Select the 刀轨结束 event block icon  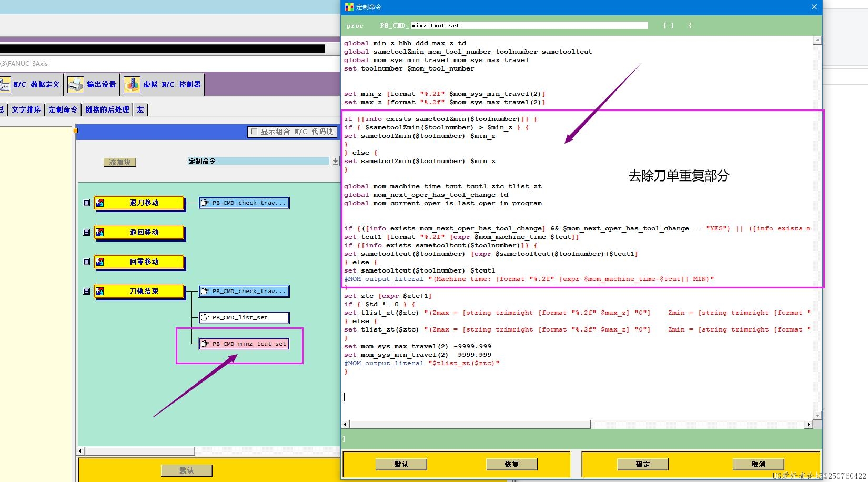[x=100, y=291]
